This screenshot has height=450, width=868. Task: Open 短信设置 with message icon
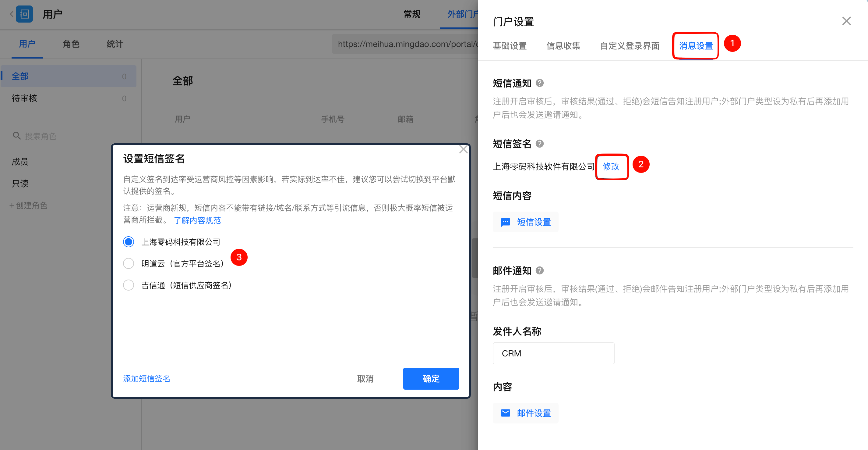click(525, 222)
